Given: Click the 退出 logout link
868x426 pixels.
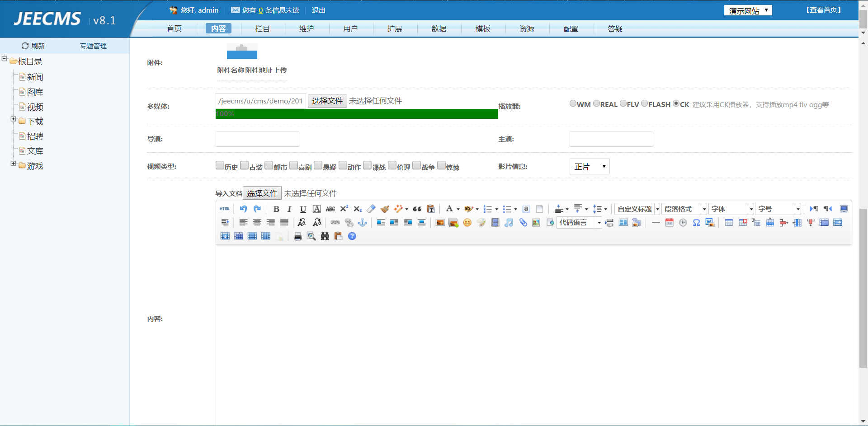Looking at the screenshot, I should [x=318, y=10].
